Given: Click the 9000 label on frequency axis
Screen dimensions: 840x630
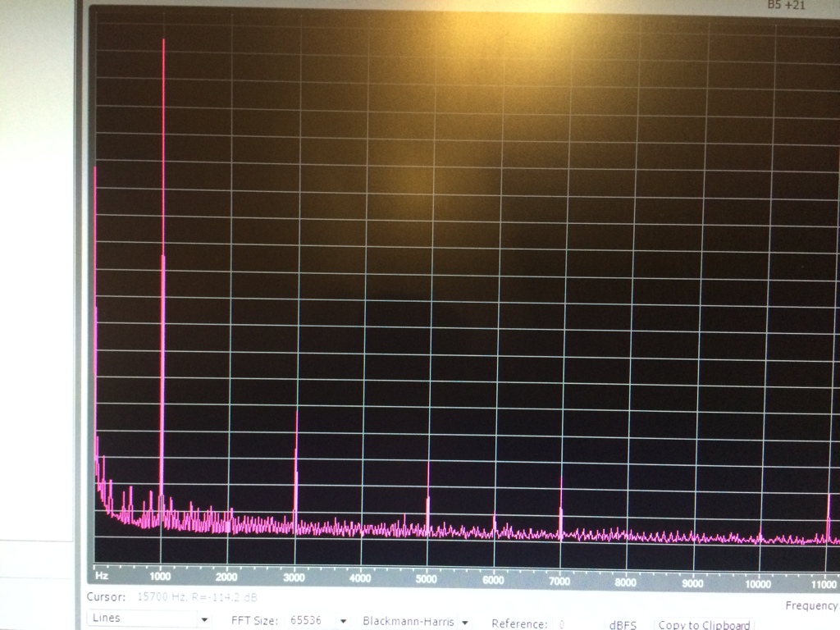Looking at the screenshot, I should point(692,583).
